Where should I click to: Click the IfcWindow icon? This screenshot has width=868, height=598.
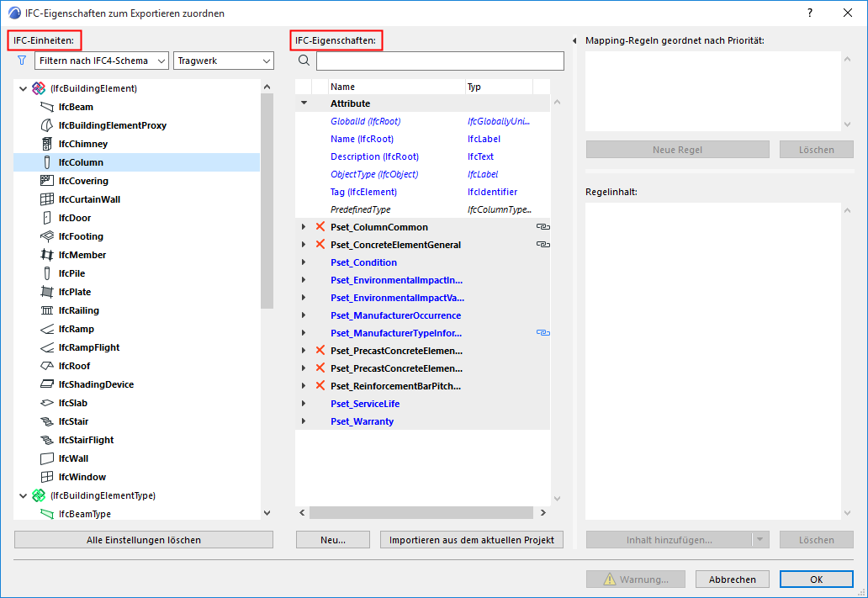click(47, 477)
